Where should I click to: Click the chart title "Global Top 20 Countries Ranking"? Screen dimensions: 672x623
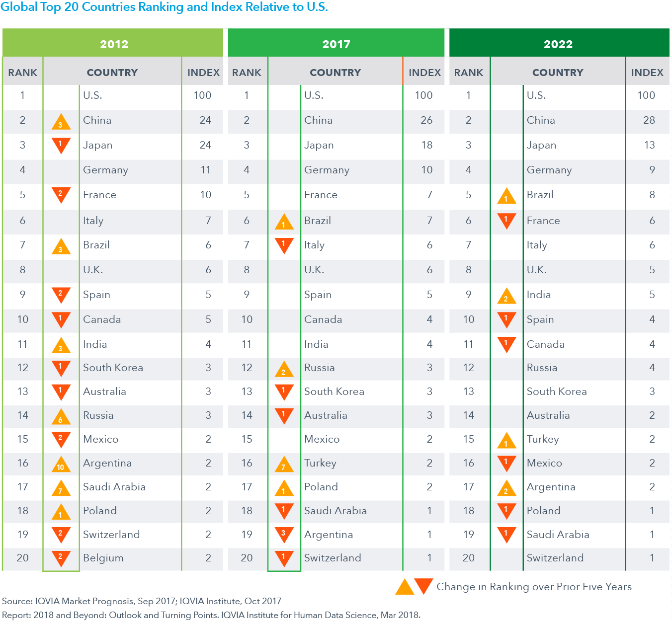(164, 7)
